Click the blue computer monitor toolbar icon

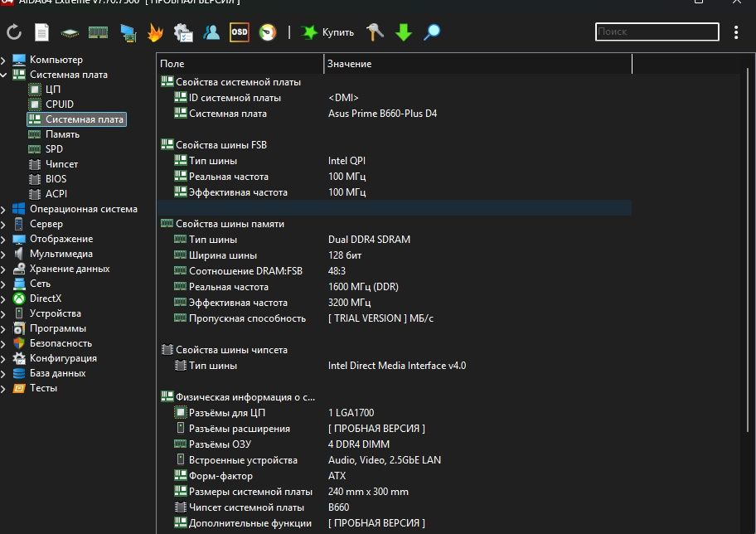(128, 32)
